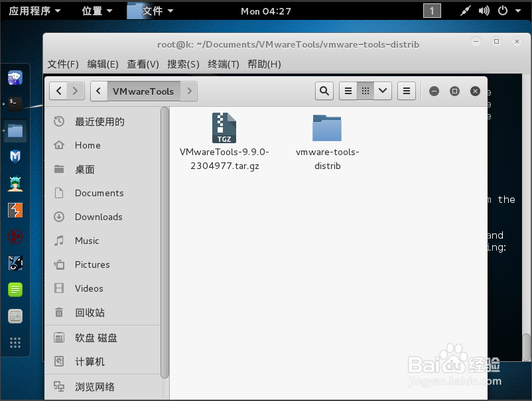The width and height of the screenshot is (532, 401).
Task: Open 文件 app menu in top bar
Action: tap(151, 11)
